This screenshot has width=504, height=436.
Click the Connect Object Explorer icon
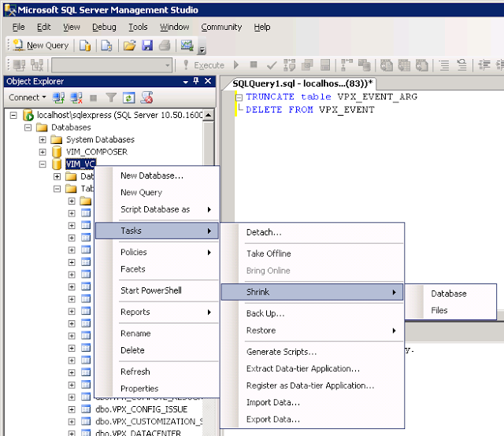point(60,98)
